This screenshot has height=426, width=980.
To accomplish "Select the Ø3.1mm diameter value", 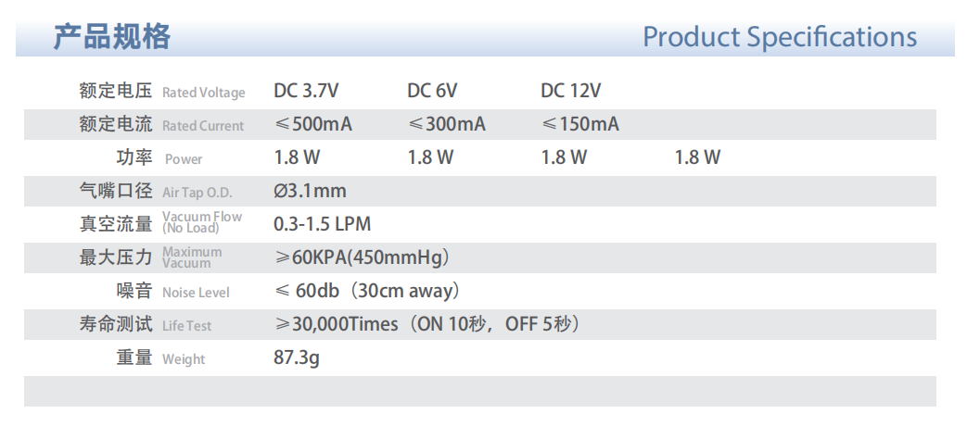I will [x=310, y=192].
